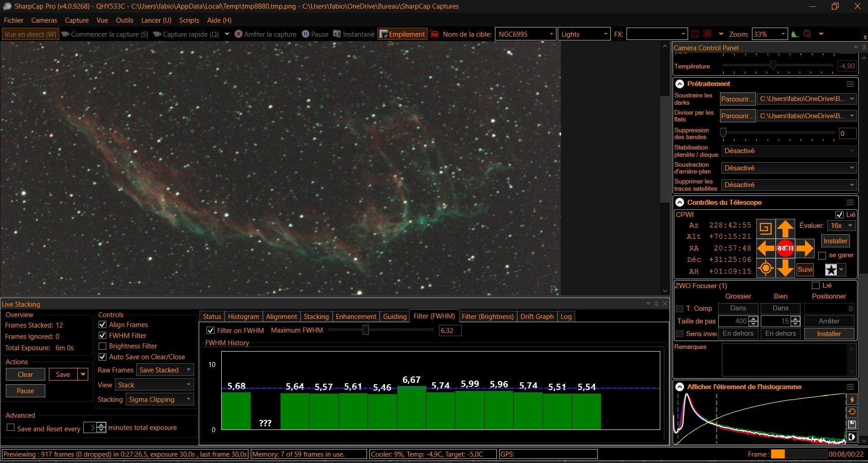Click the red NC icon beside target name
Image resolution: width=868 pixels, height=463 pixels.
click(x=435, y=34)
